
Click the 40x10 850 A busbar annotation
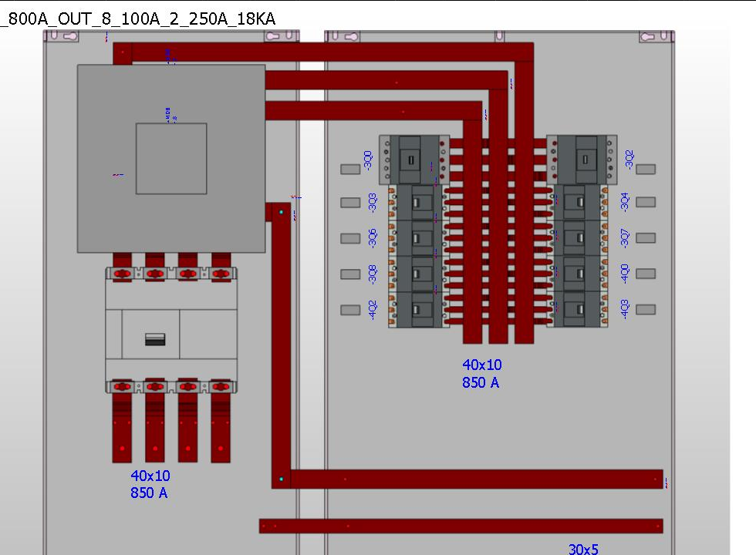coord(481,373)
